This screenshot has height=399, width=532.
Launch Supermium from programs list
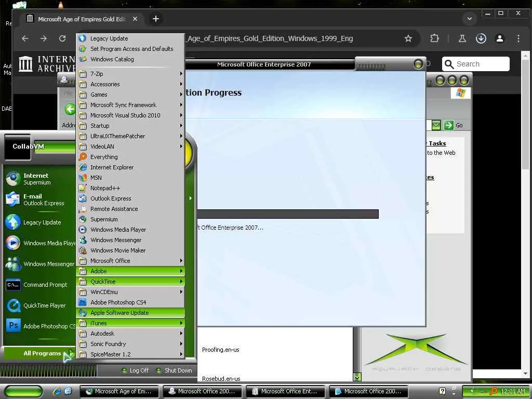click(130, 219)
